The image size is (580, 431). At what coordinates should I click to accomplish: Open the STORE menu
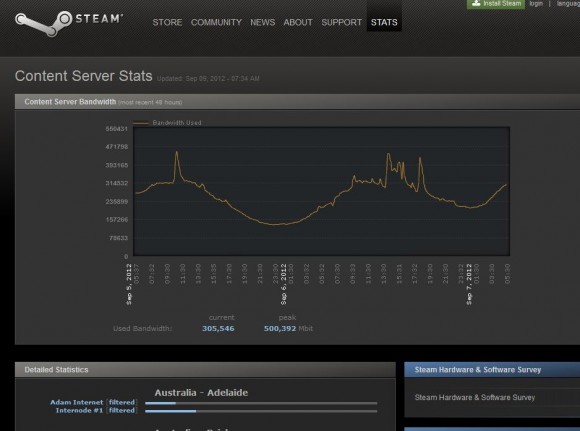coord(167,22)
